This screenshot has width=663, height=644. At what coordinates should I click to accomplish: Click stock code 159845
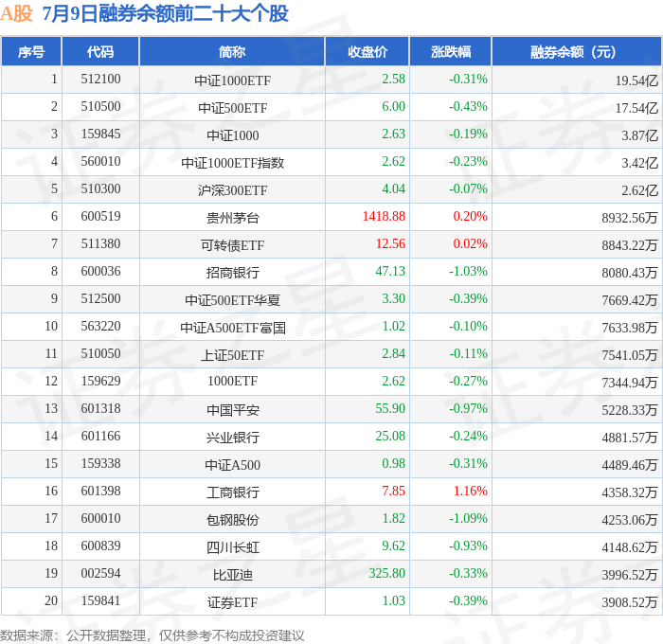[100, 134]
